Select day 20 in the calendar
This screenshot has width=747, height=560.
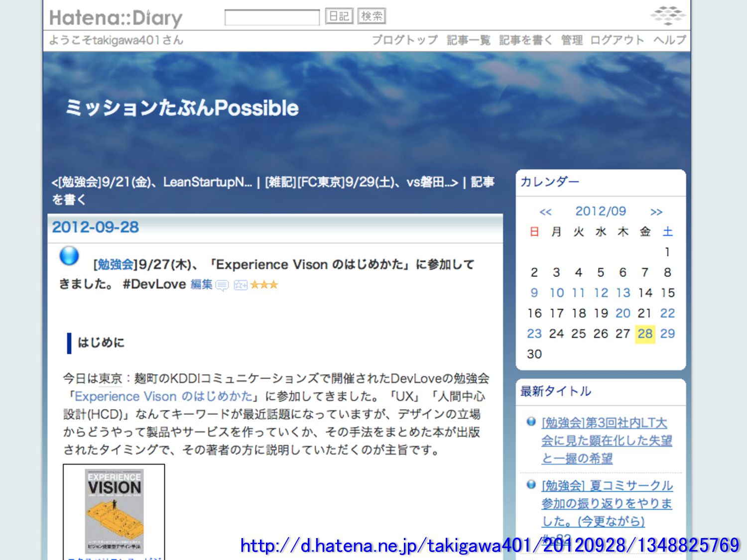pos(623,313)
